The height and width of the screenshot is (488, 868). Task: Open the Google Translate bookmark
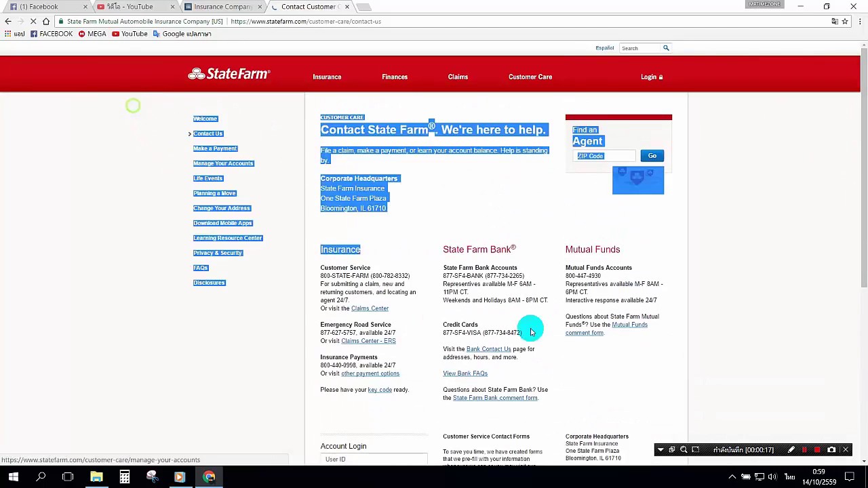pyautogui.click(x=182, y=34)
